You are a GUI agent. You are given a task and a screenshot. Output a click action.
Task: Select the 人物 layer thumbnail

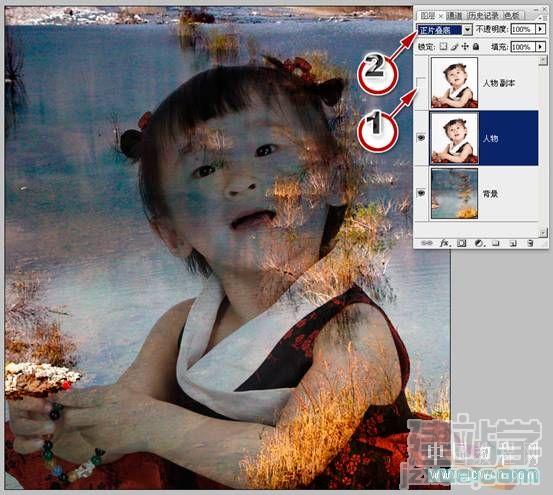pos(454,138)
